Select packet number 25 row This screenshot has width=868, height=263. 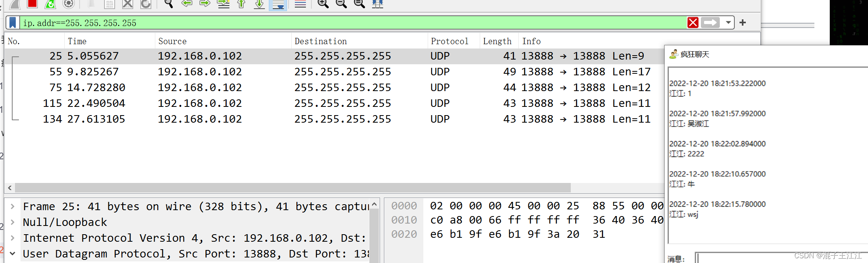point(334,56)
